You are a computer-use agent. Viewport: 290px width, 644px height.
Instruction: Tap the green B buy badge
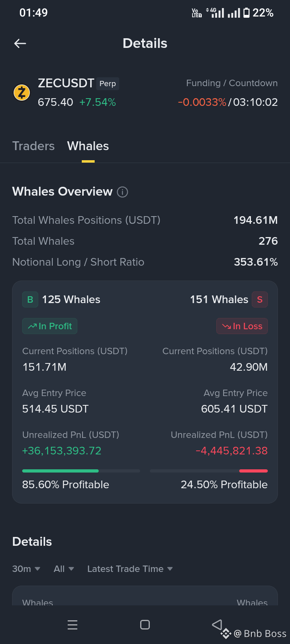coord(30,299)
